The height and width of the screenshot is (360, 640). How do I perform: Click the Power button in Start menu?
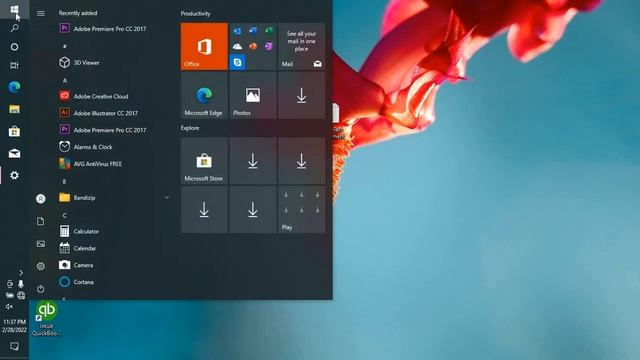(x=41, y=289)
